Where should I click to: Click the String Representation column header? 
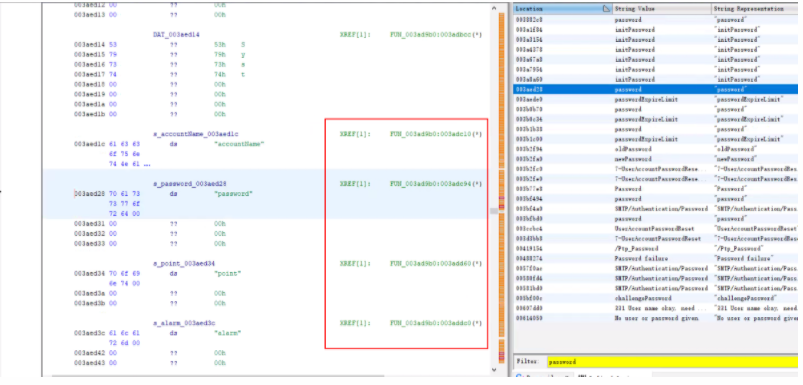point(756,9)
